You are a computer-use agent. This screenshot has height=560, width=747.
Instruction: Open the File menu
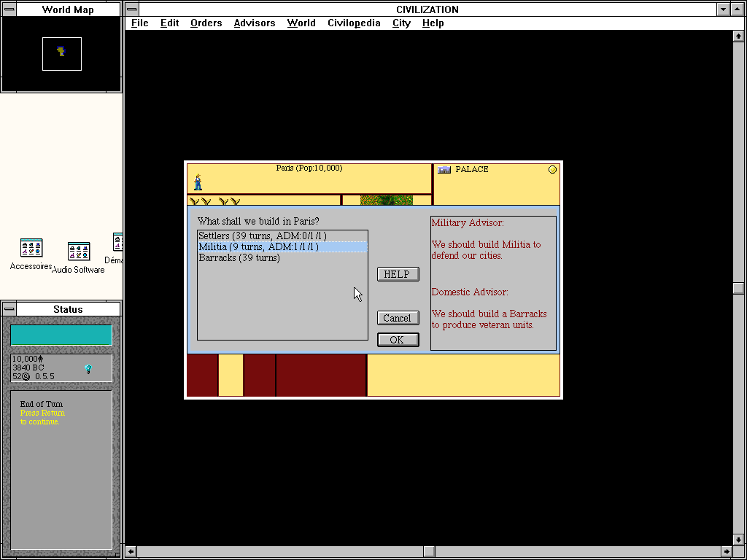pyautogui.click(x=139, y=23)
